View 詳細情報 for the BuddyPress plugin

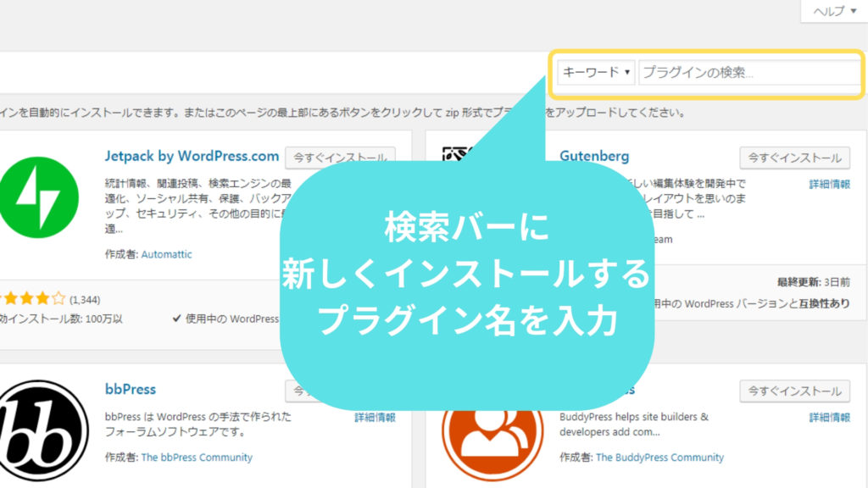click(x=829, y=418)
